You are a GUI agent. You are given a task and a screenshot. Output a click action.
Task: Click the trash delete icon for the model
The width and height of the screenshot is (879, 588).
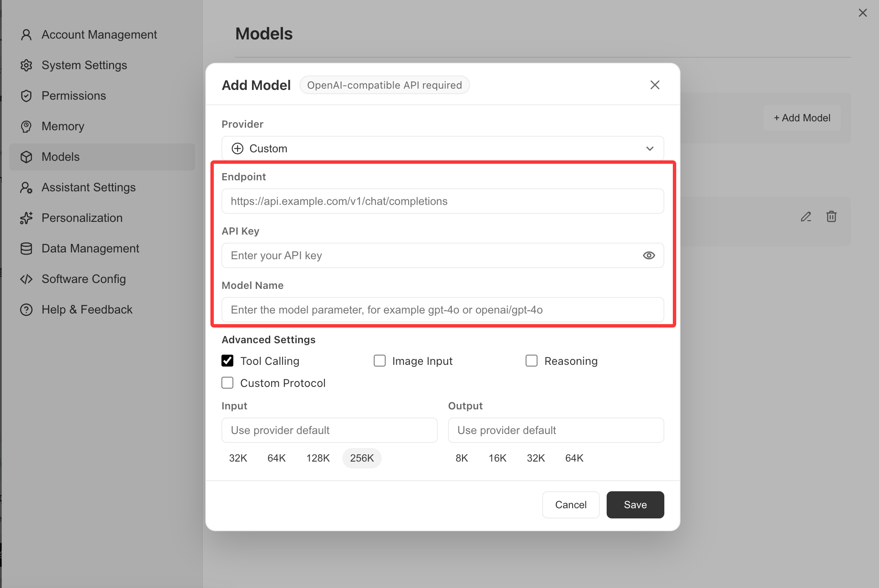pos(831,216)
